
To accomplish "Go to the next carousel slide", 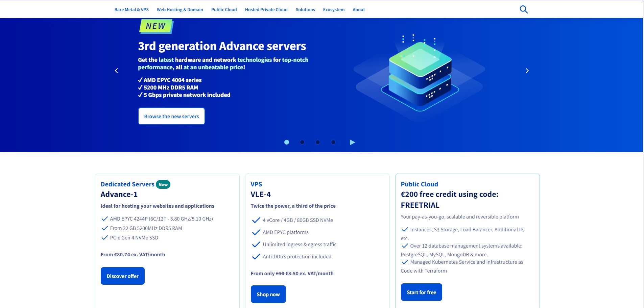I will click(x=526, y=70).
